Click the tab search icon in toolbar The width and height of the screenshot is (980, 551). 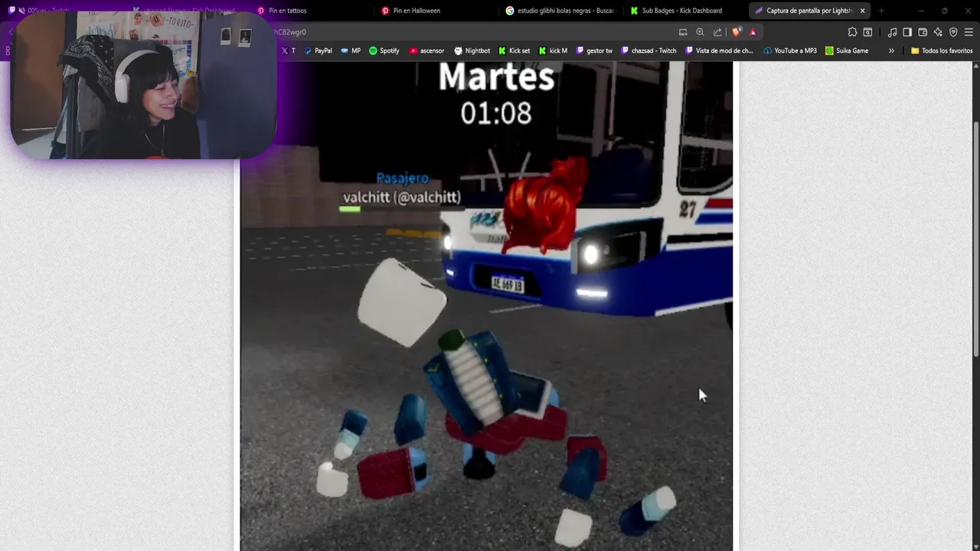[x=867, y=32]
